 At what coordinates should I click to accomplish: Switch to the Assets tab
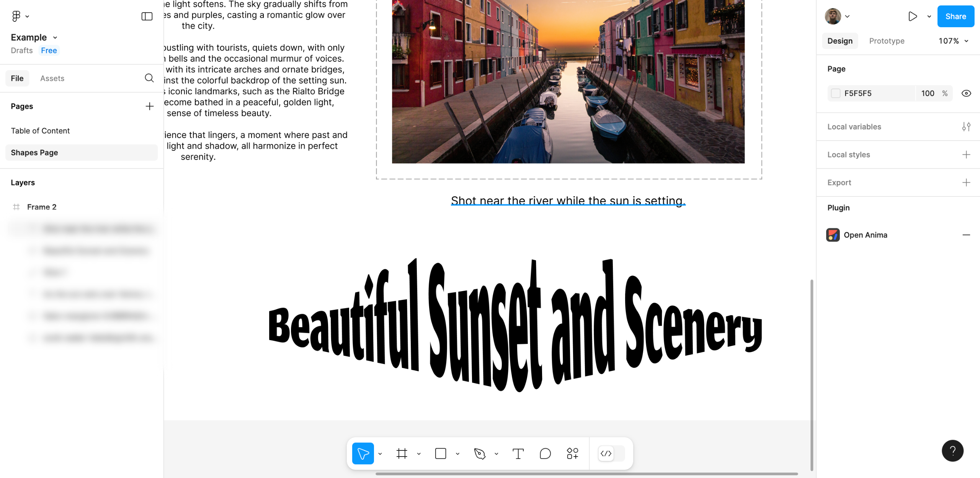point(52,78)
